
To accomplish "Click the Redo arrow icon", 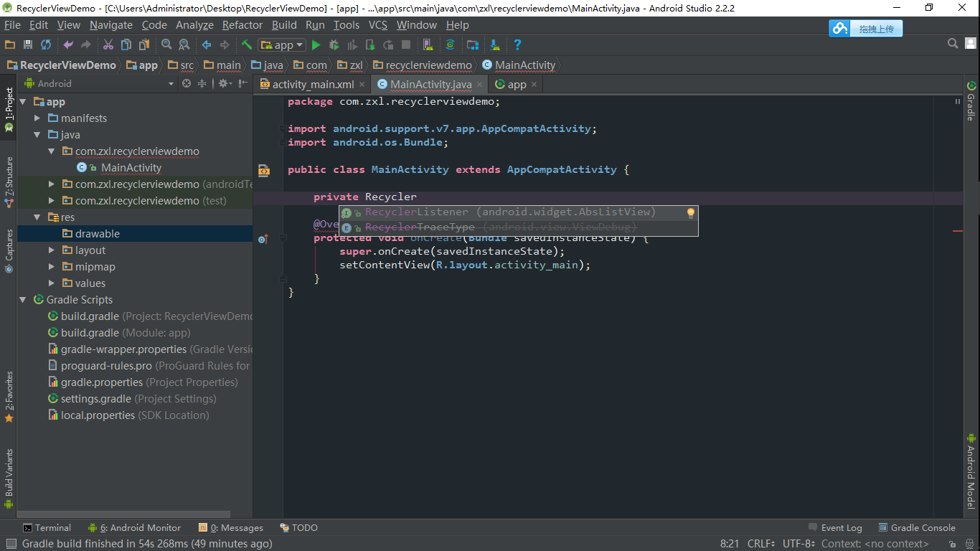I will [x=85, y=44].
